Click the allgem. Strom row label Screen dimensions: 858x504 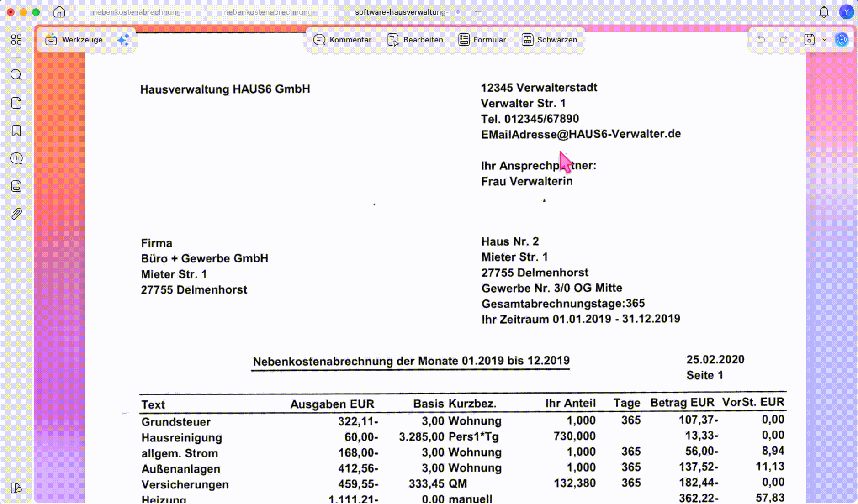coord(180,453)
